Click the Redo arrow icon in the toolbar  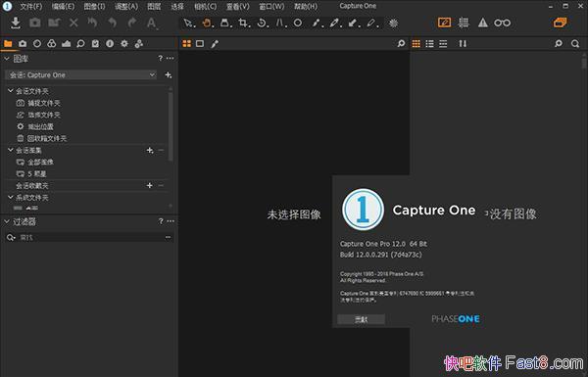[131, 23]
